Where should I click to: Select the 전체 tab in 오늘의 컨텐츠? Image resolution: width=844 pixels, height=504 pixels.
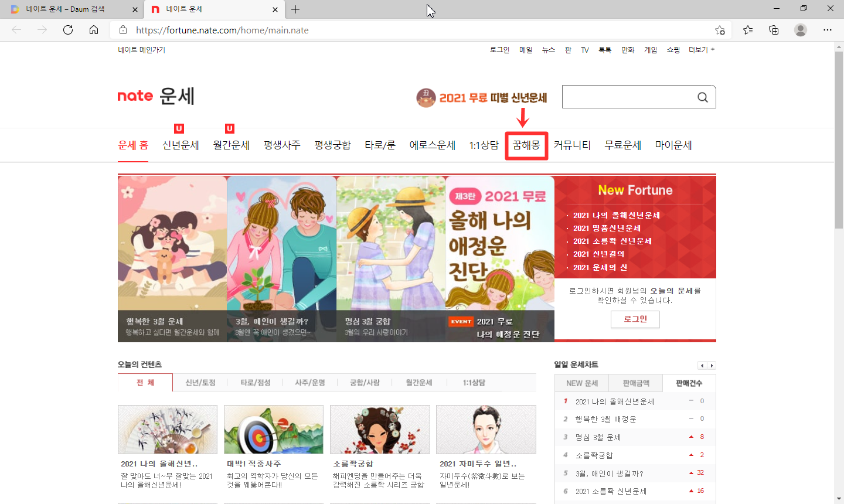(x=145, y=383)
